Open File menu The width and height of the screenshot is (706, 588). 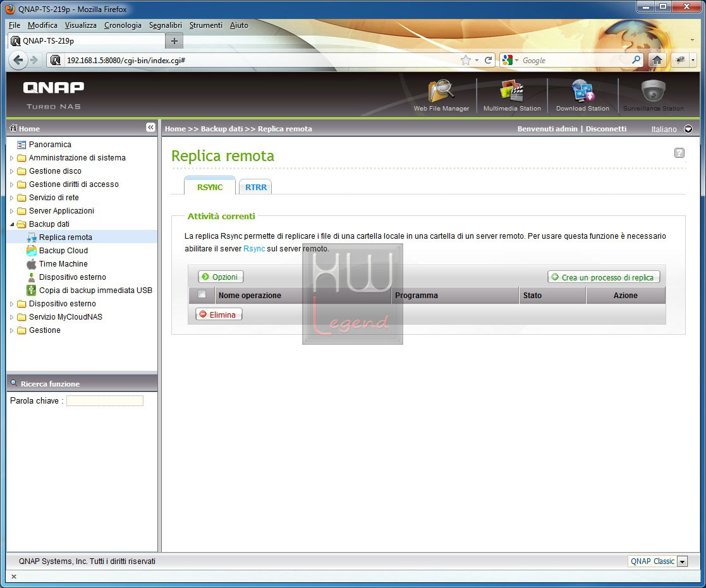(15, 25)
